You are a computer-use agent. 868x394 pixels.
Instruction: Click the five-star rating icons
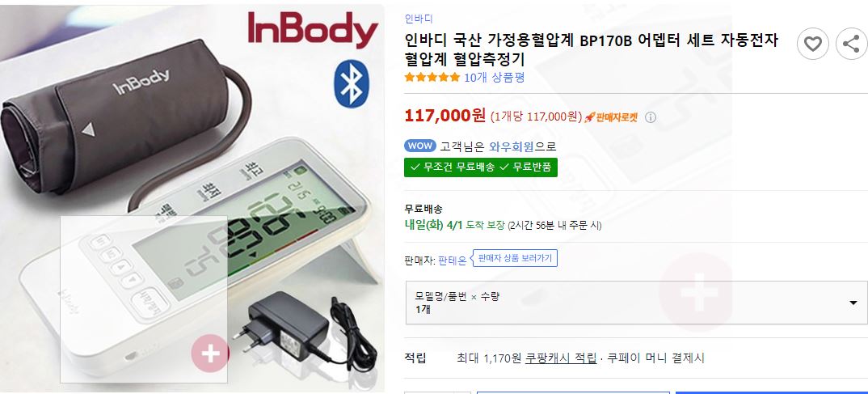(432, 77)
